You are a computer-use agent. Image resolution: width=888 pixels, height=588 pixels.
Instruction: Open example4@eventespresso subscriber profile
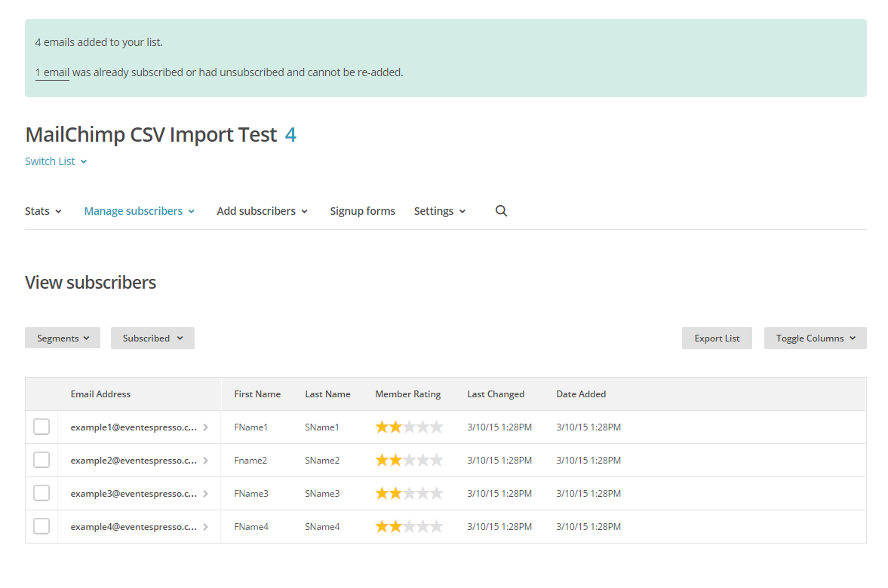(x=134, y=527)
